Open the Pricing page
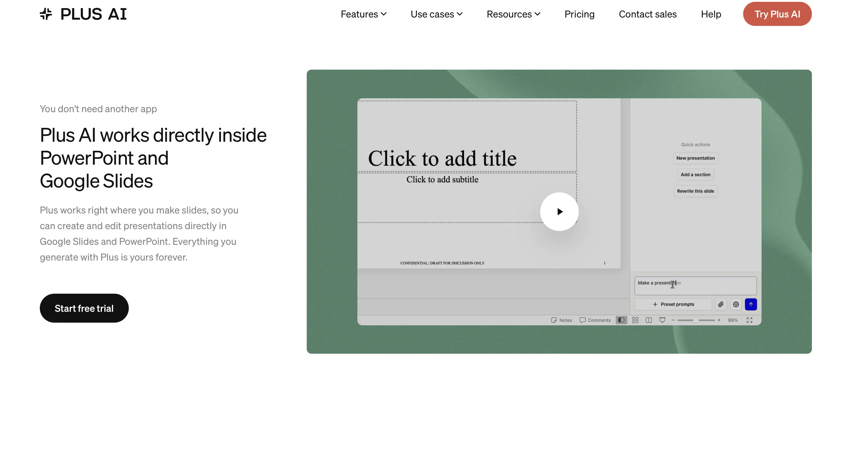Screen dimensions: 868x474 (x=579, y=14)
